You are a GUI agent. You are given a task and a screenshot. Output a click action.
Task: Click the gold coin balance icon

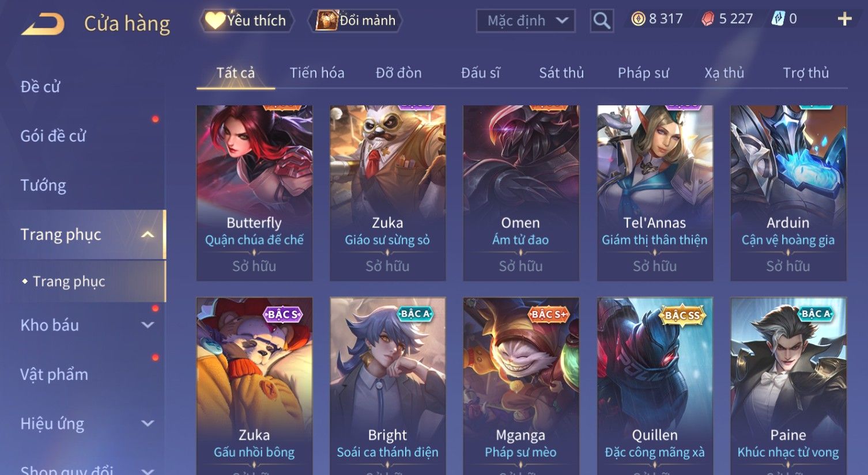point(638,19)
